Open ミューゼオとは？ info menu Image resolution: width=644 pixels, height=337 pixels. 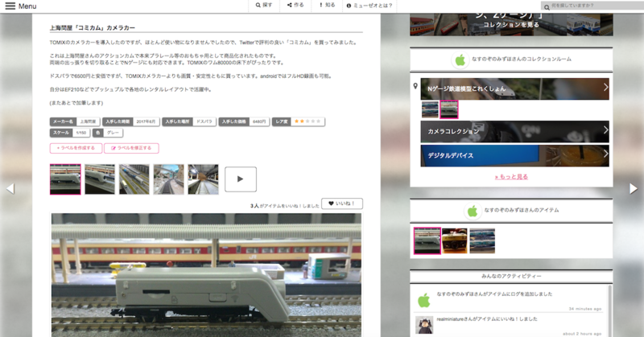click(x=369, y=6)
